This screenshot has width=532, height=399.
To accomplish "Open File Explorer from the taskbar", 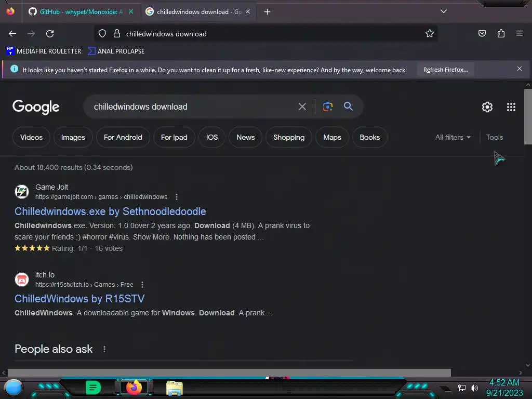I will point(175,388).
